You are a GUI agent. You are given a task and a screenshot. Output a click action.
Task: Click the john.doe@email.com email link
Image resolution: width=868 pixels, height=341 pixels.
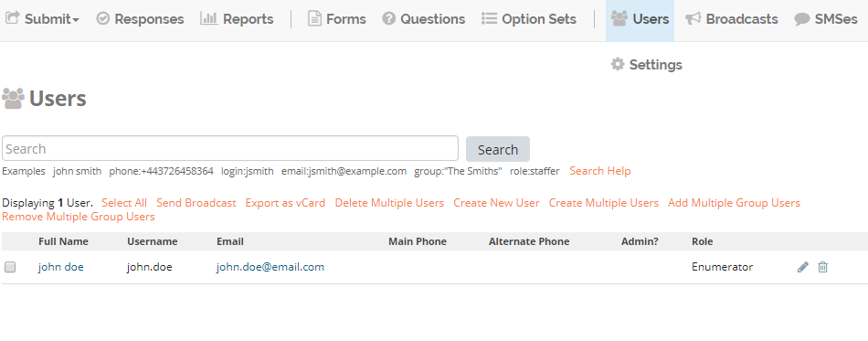pos(270,267)
